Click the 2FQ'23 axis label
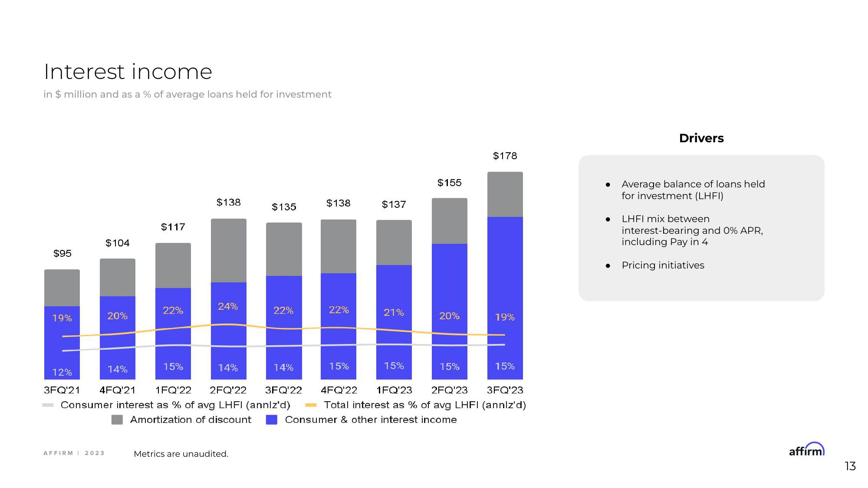 click(449, 390)
